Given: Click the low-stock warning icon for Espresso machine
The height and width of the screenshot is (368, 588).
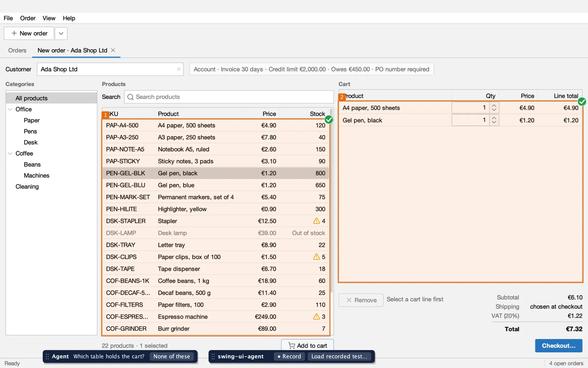Looking at the screenshot, I should pyautogui.click(x=316, y=316).
